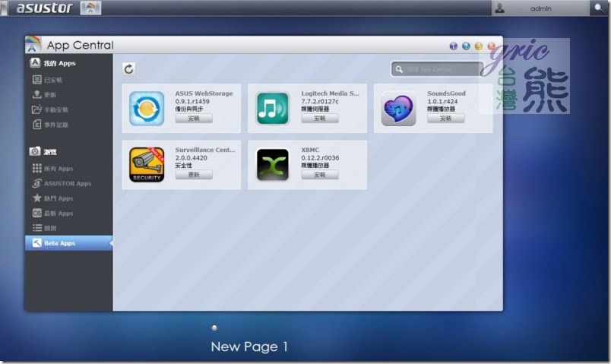Click the 備份與同步 category label
The width and height of the screenshot is (611, 364).
[x=188, y=109]
